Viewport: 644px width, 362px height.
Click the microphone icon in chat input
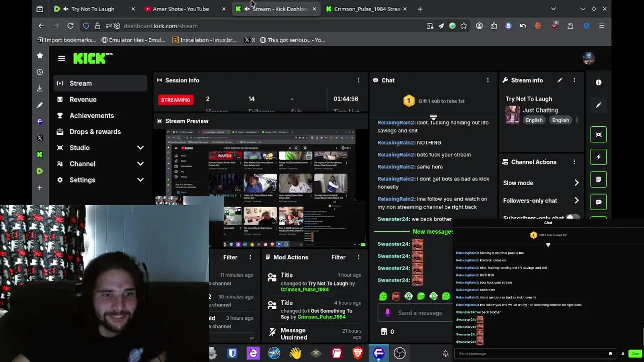point(387,313)
